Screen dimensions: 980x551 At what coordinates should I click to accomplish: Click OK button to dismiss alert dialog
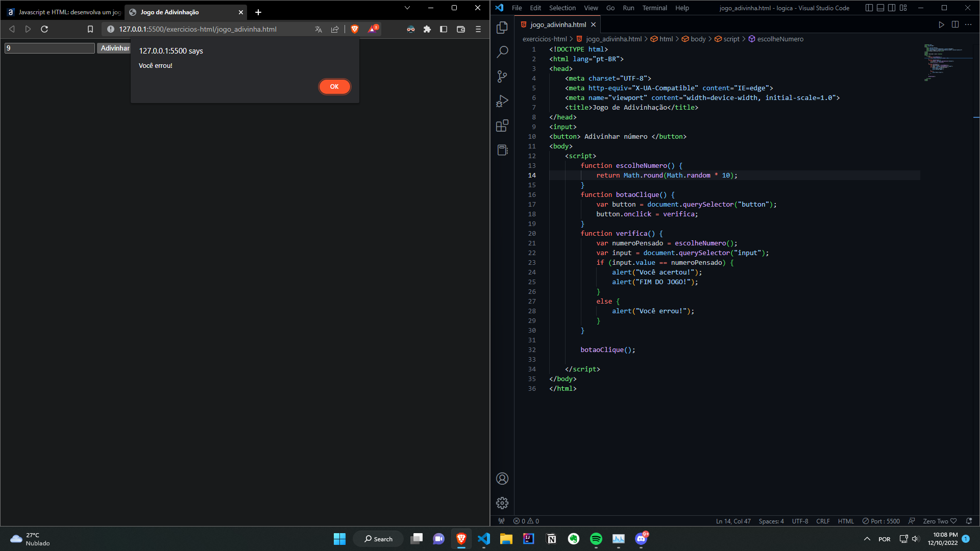coord(334,86)
